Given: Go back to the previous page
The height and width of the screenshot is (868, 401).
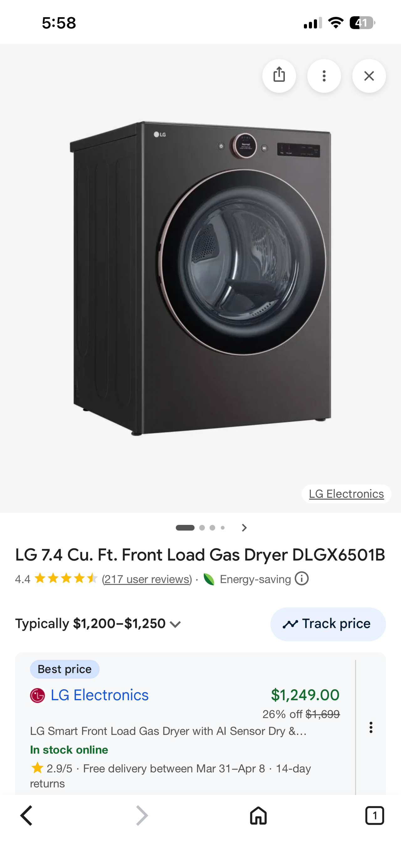Looking at the screenshot, I should point(26,815).
